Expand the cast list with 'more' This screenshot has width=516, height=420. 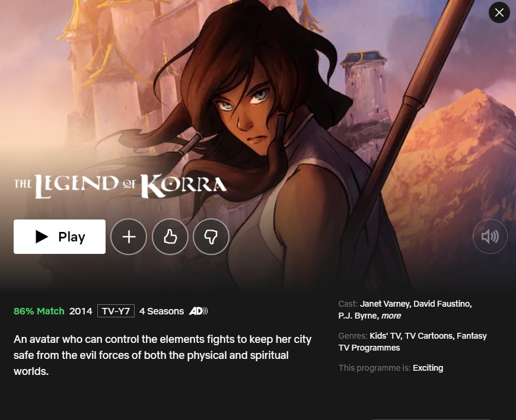(391, 316)
